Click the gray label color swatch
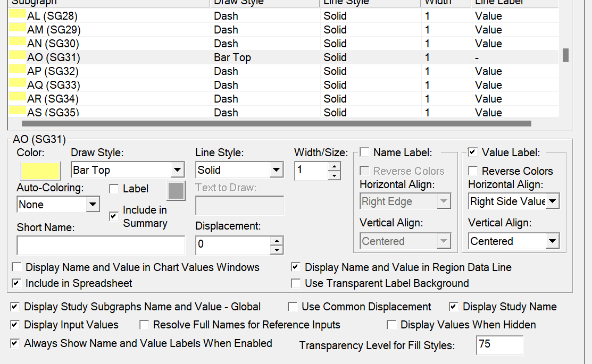592x364 pixels. (177, 191)
